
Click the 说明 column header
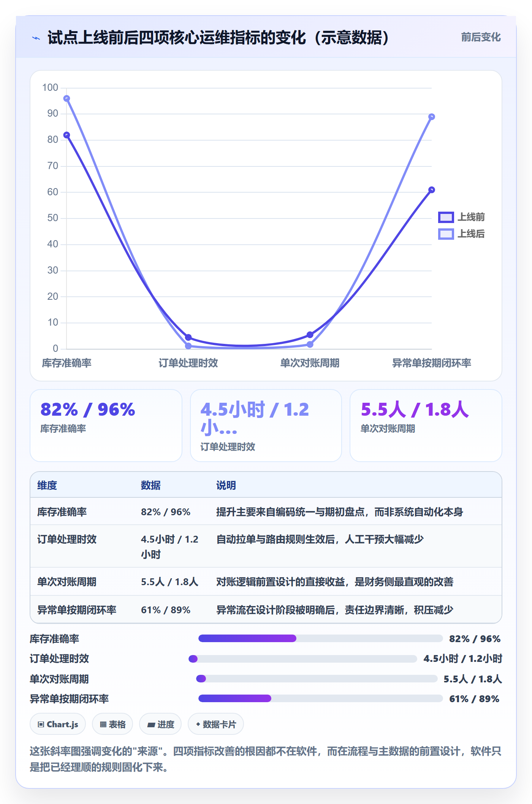point(226,485)
